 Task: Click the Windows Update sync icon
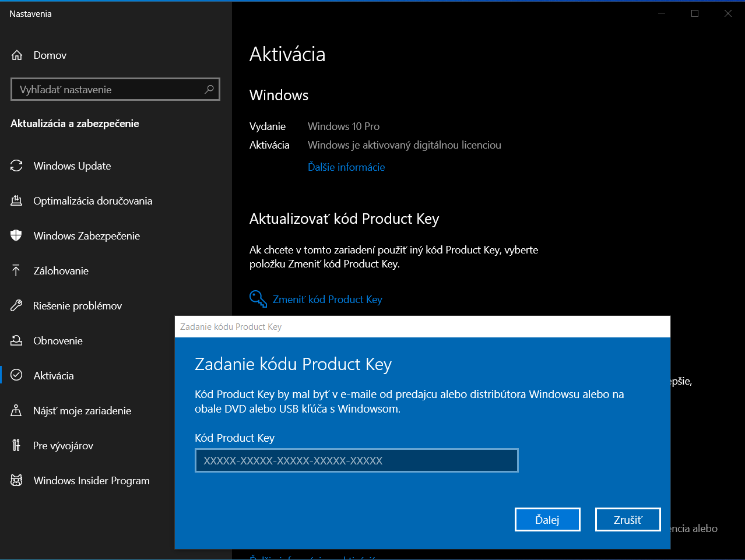click(x=16, y=166)
